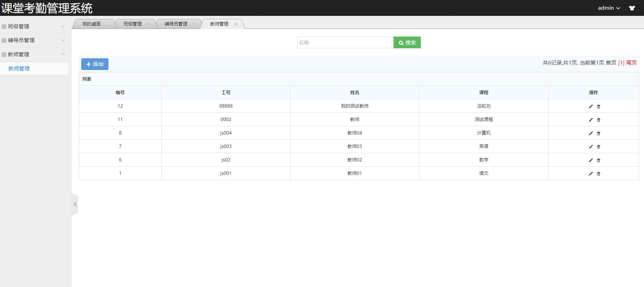This screenshot has width=644, height=287.
Task: Click the green 搜索 button
Action: pos(407,42)
